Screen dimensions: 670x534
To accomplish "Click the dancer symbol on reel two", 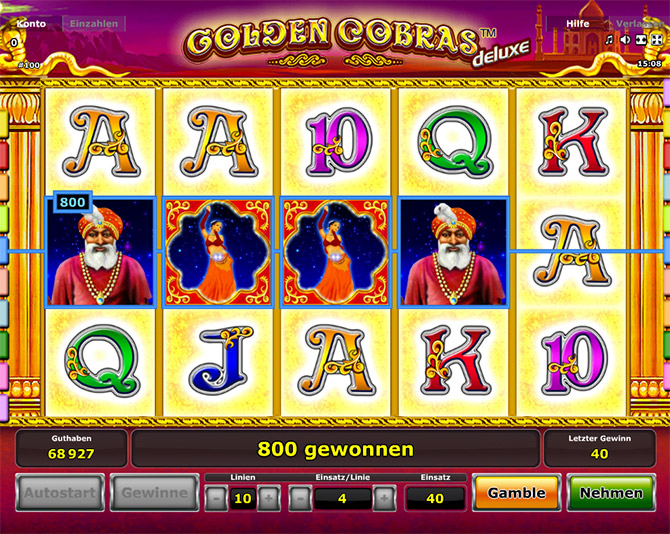I will (x=218, y=252).
